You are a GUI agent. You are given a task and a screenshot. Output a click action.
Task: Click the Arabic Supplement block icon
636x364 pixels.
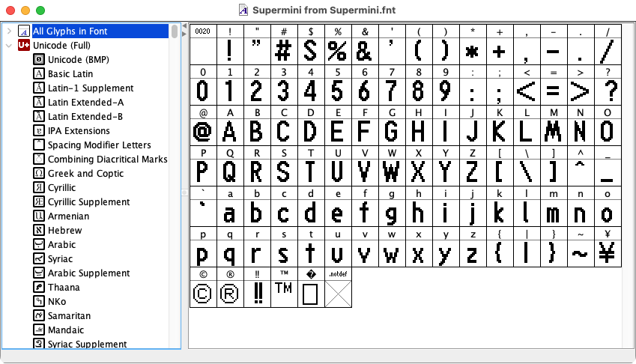tap(39, 273)
